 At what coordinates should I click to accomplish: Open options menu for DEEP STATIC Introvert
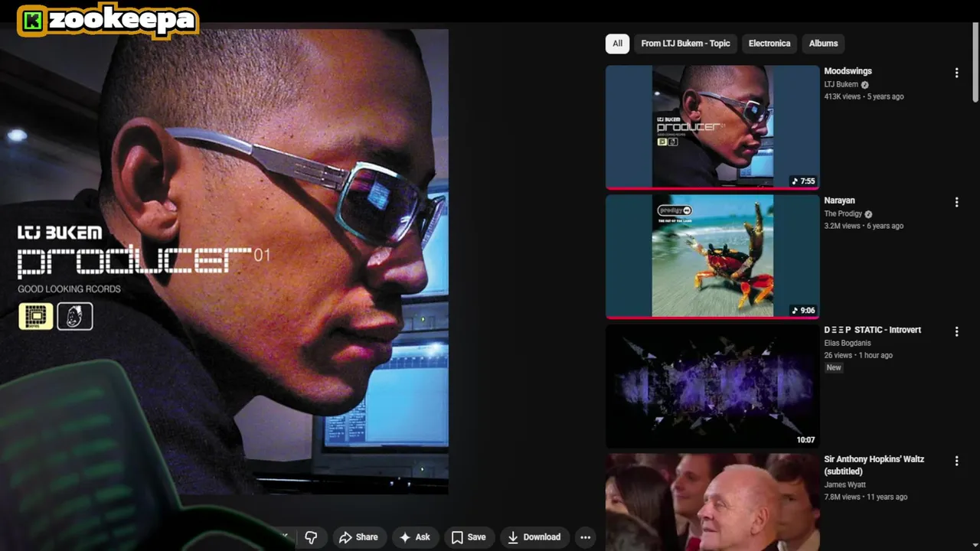[x=956, y=331]
